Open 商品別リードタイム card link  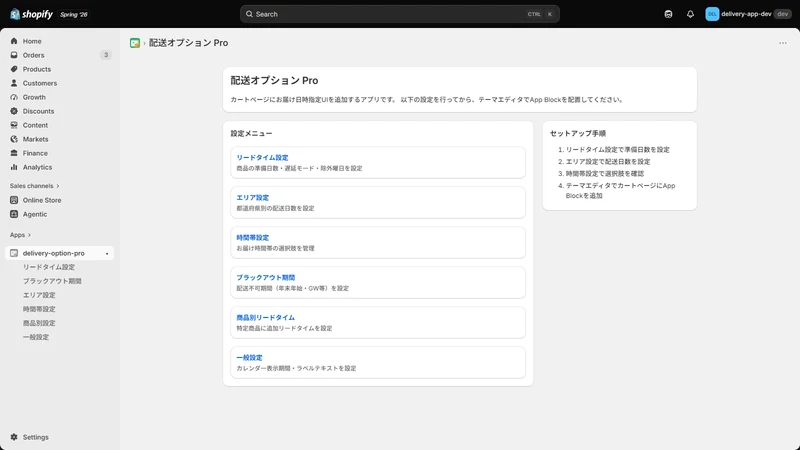(x=265, y=317)
